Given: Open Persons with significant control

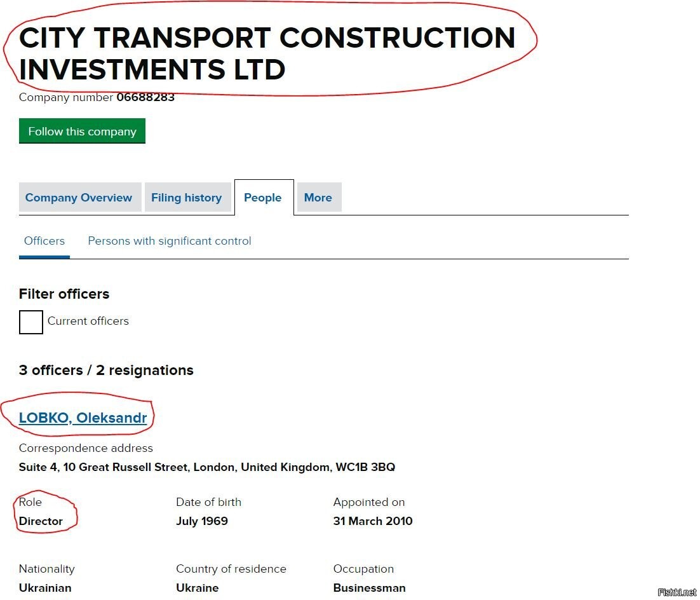Looking at the screenshot, I should 169,241.
